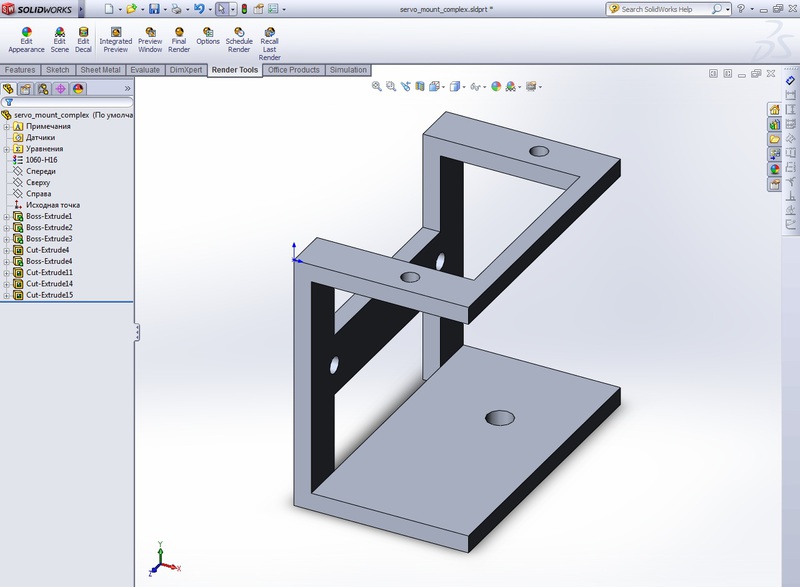Undo the last action

199,9
